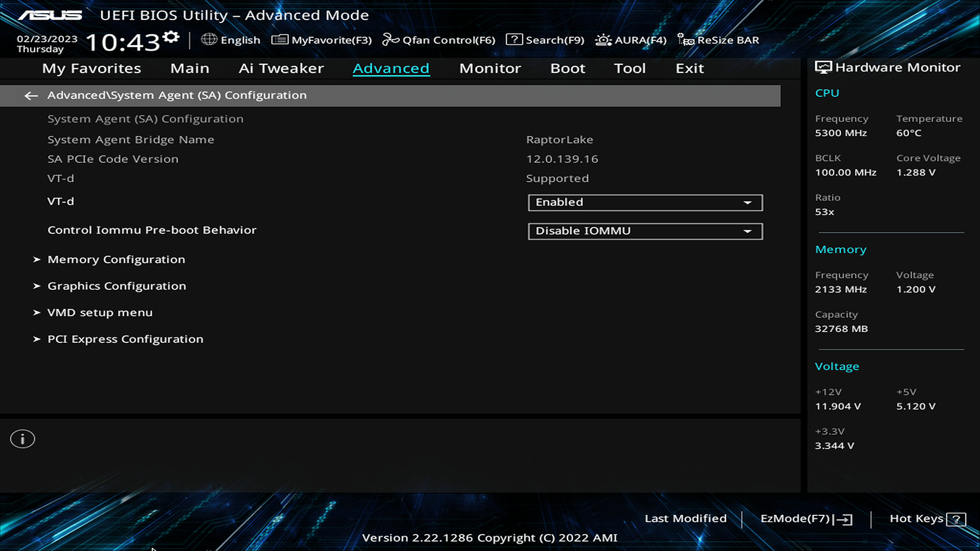Image resolution: width=980 pixels, height=551 pixels.
Task: Expand VMD setup menu
Action: [100, 312]
